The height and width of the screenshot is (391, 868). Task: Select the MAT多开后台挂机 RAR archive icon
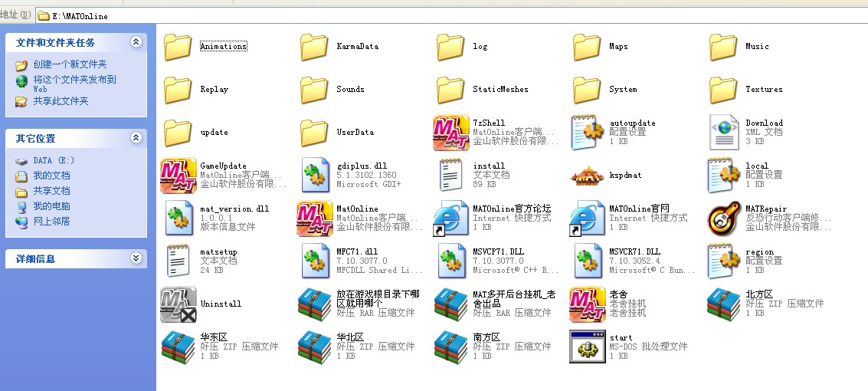(x=450, y=304)
